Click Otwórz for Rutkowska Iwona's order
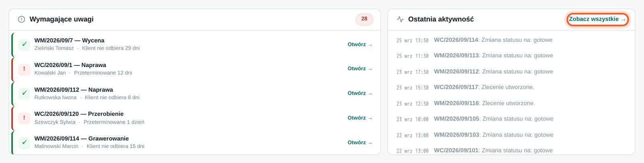 coord(360,93)
